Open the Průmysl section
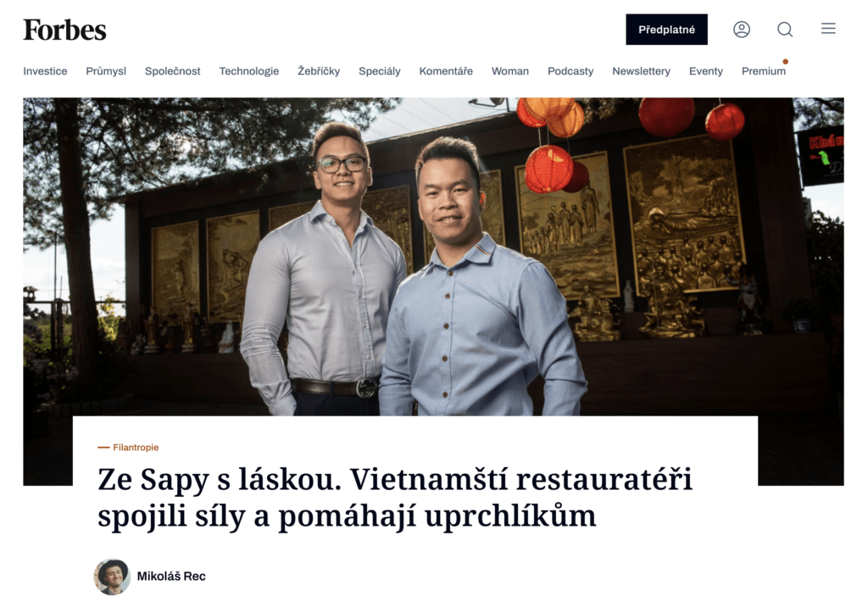The width and height of the screenshot is (868, 602). (106, 71)
